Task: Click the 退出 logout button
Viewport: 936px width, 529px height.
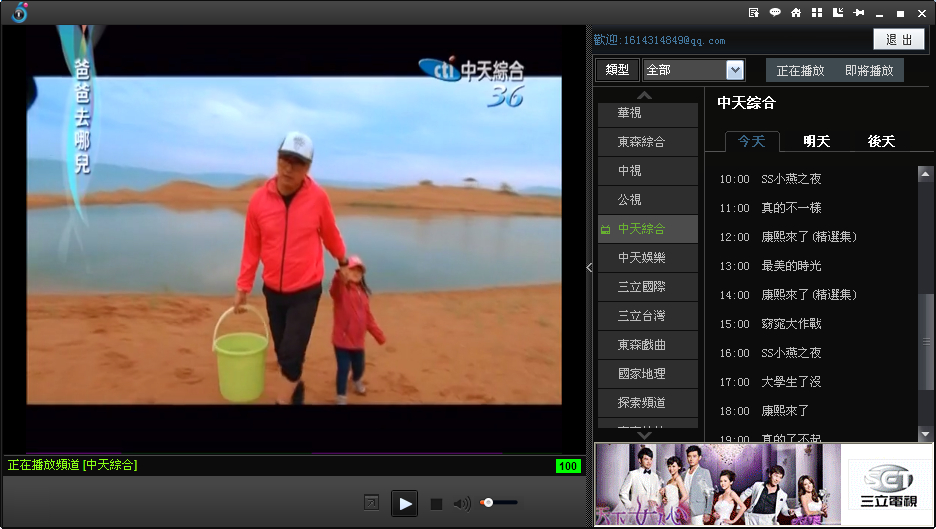Action: coord(899,39)
